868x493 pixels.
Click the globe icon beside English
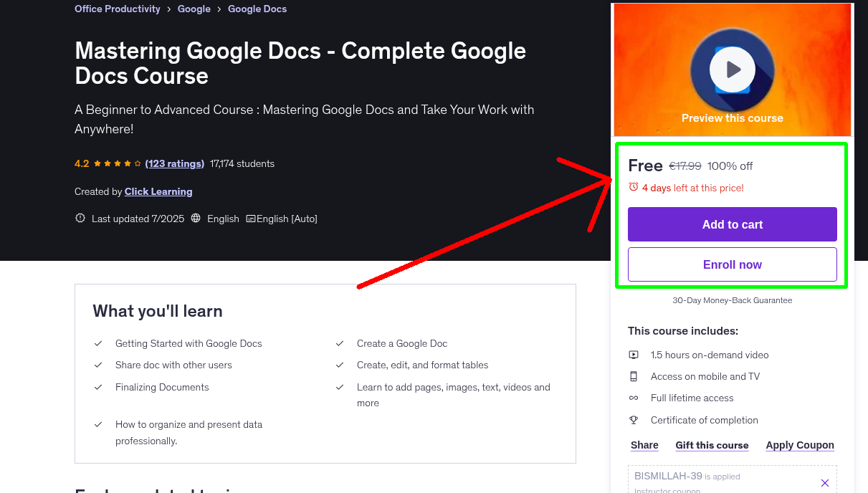[x=196, y=219]
